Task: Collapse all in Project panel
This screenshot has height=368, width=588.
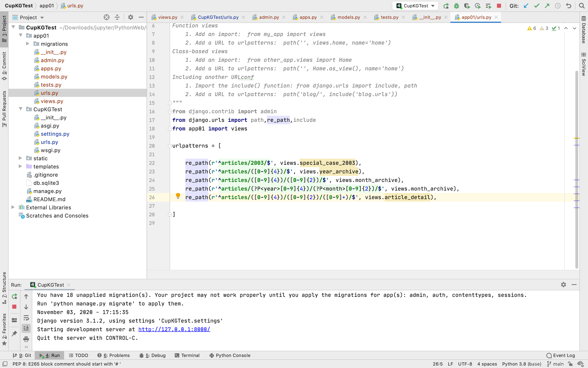Action: 117,17
